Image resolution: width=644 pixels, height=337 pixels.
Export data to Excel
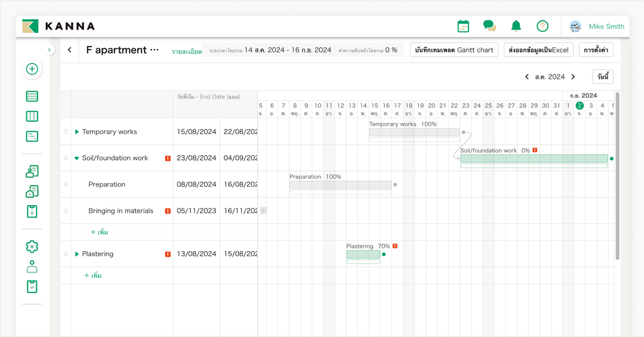coord(538,49)
